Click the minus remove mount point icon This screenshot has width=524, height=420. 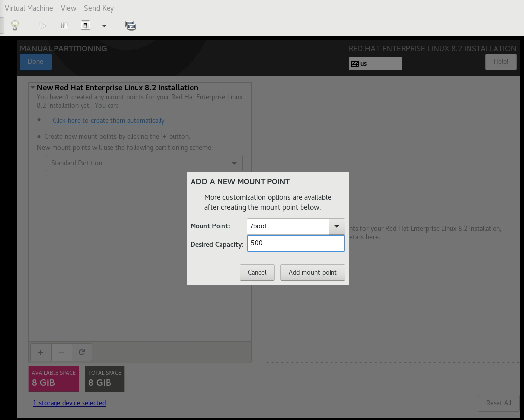pos(61,352)
